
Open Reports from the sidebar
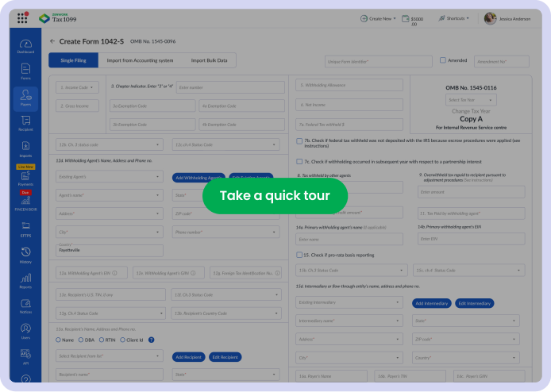point(25,280)
